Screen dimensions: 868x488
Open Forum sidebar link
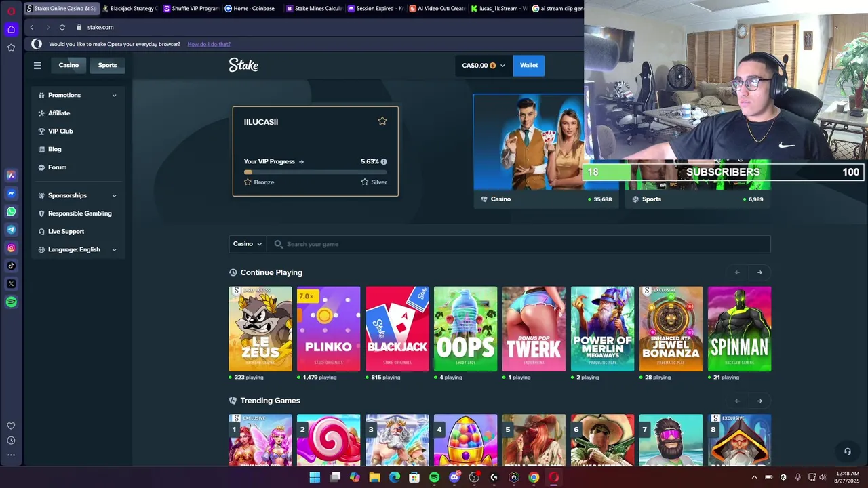coord(57,167)
